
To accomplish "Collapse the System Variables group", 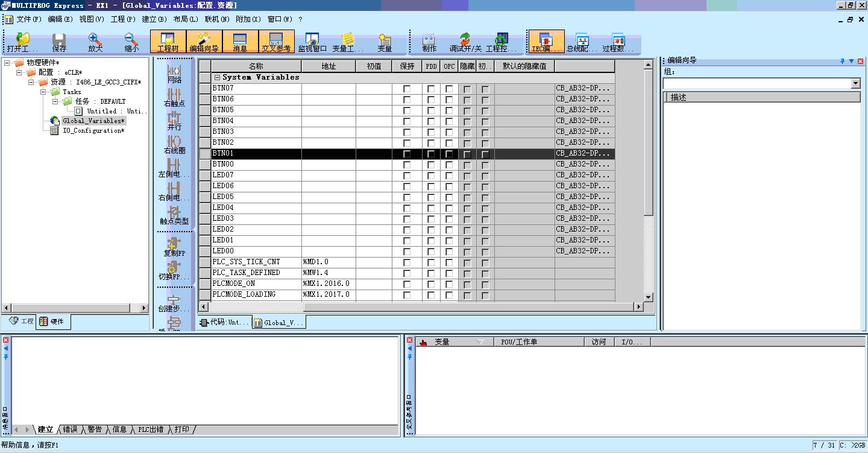I will tap(217, 78).
